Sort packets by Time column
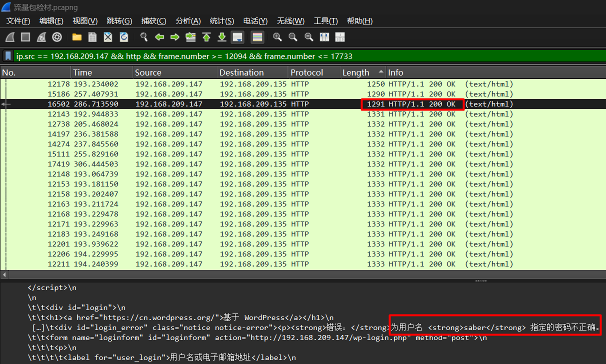606x364 pixels. [102, 72]
